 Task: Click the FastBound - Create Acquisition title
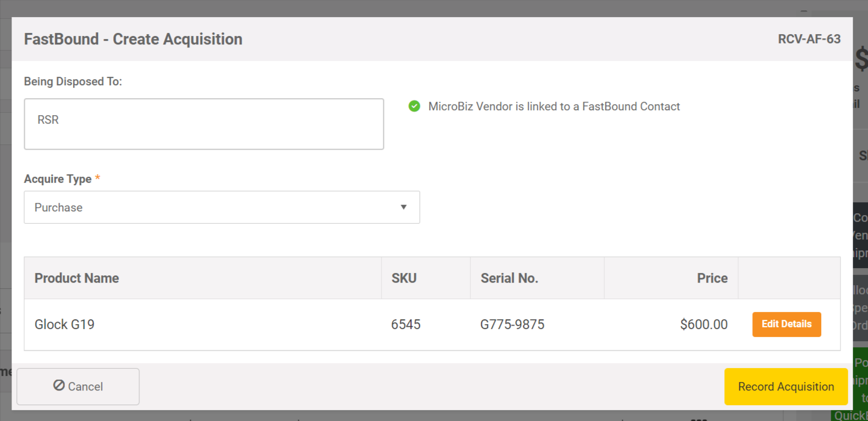pyautogui.click(x=133, y=39)
